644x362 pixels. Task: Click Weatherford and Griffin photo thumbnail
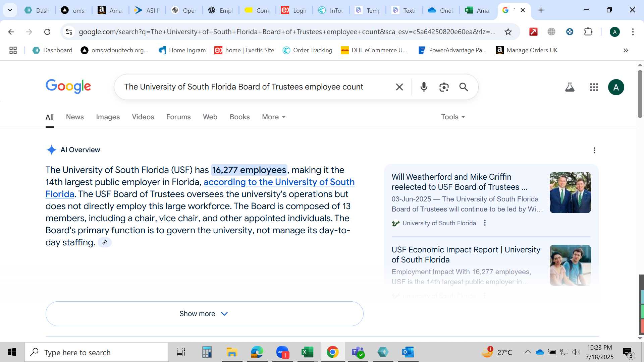pos(570,192)
